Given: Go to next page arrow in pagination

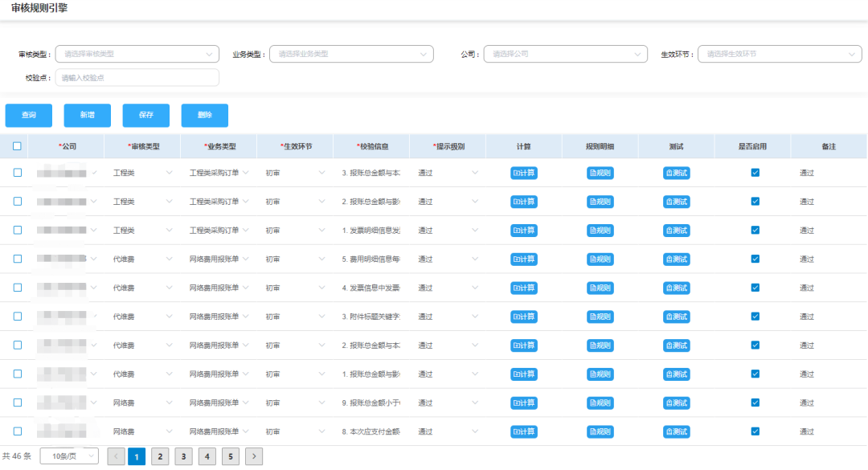Looking at the screenshot, I should click(254, 456).
